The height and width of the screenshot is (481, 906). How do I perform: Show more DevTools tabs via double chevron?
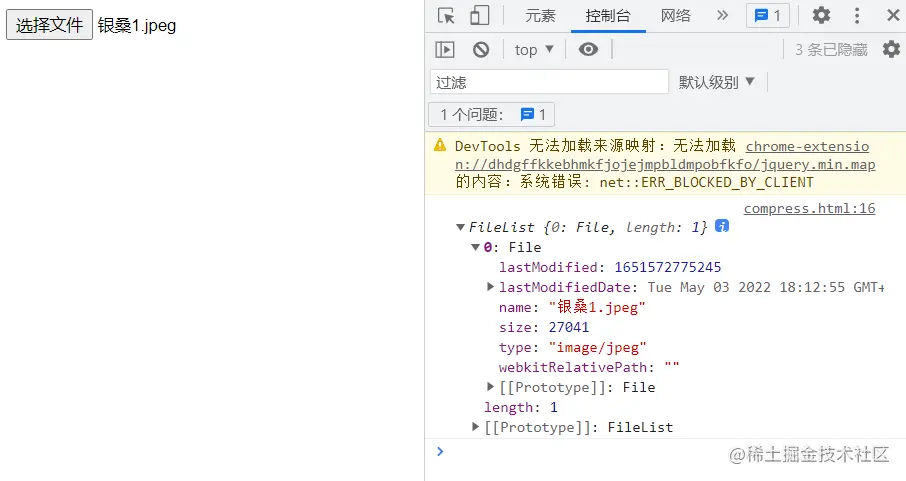coord(722,15)
